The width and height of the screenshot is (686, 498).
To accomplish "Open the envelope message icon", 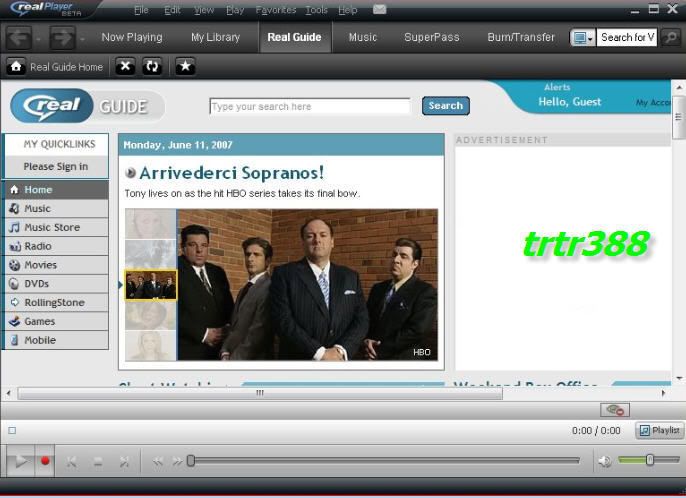I will click(379, 10).
